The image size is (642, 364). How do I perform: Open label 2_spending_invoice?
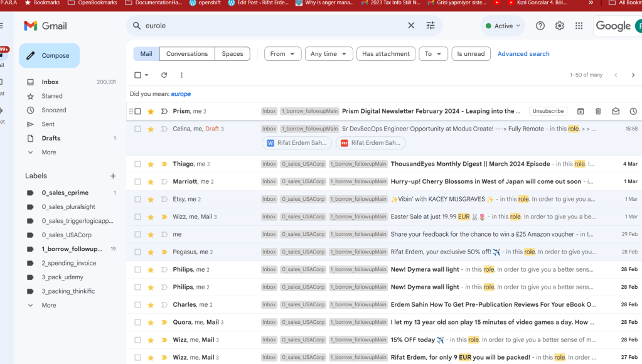pyautogui.click(x=69, y=264)
